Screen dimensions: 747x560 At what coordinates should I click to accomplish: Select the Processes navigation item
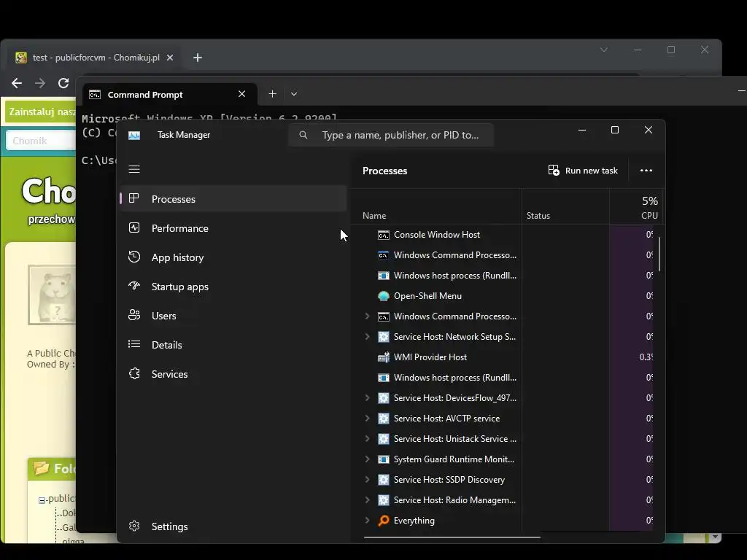tap(174, 199)
